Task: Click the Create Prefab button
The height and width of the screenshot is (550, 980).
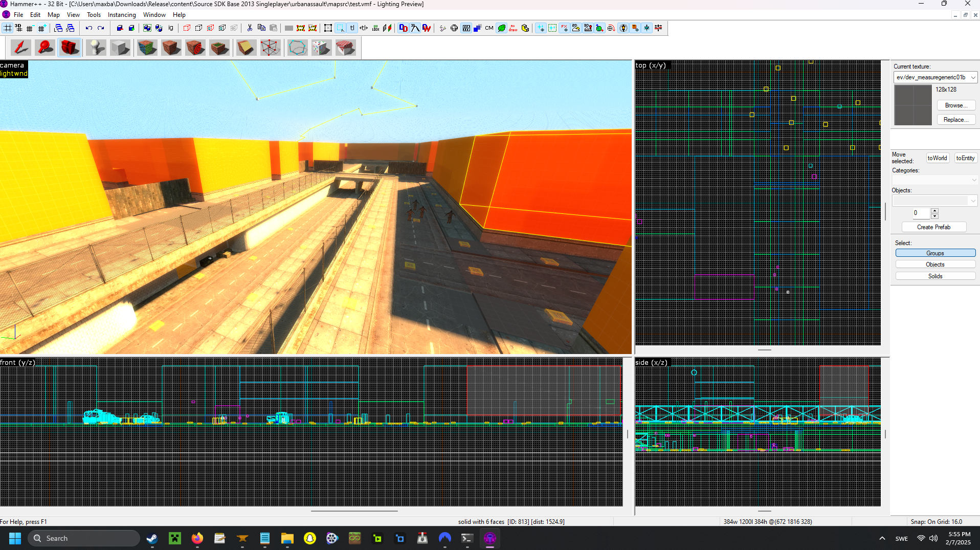Action: [934, 227]
